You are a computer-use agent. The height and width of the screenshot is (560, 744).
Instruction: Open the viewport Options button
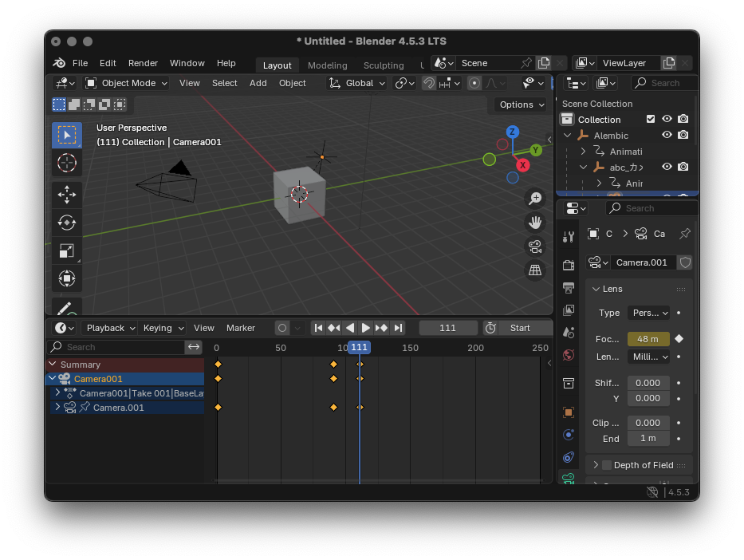coord(522,105)
